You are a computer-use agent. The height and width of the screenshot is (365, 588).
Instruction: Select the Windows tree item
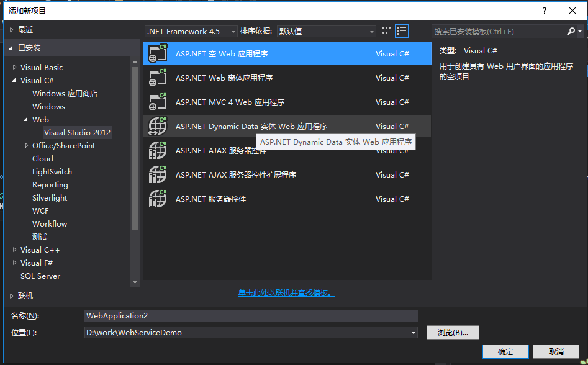[x=49, y=106]
